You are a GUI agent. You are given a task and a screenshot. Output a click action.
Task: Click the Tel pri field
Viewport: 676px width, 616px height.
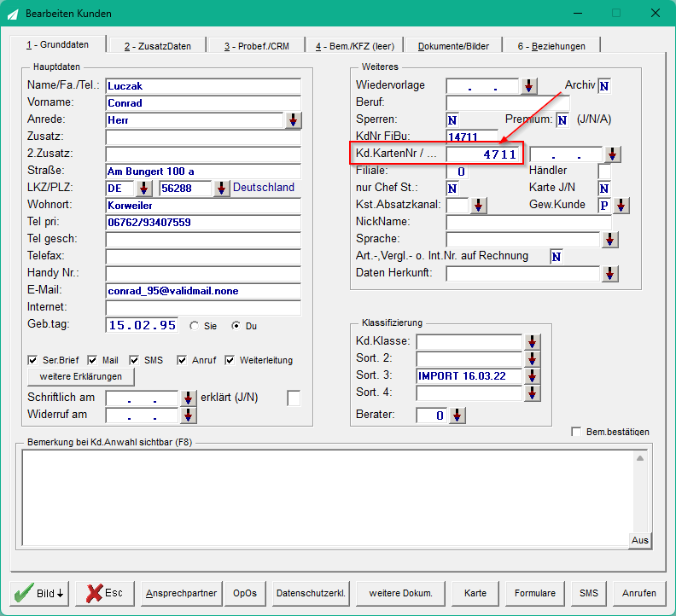pyautogui.click(x=203, y=223)
